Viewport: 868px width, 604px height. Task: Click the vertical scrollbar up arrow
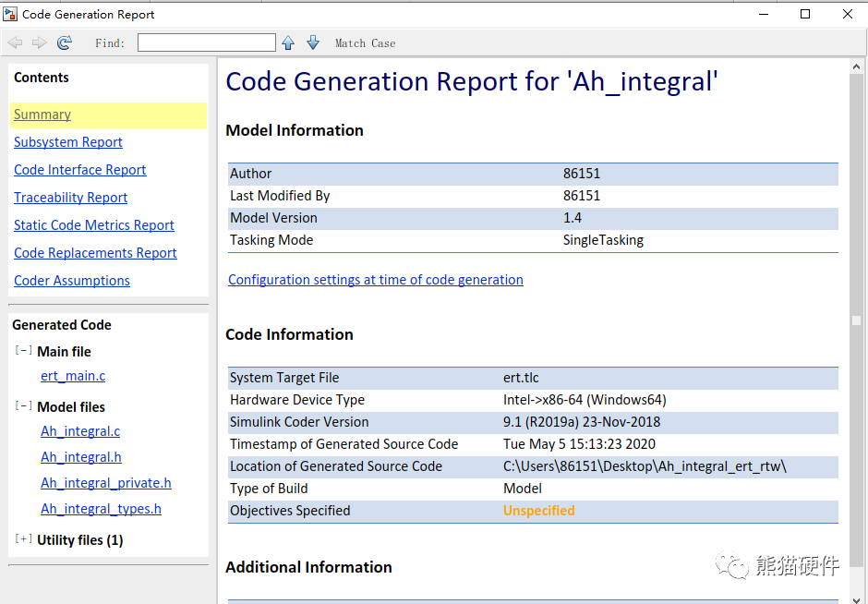[x=856, y=67]
